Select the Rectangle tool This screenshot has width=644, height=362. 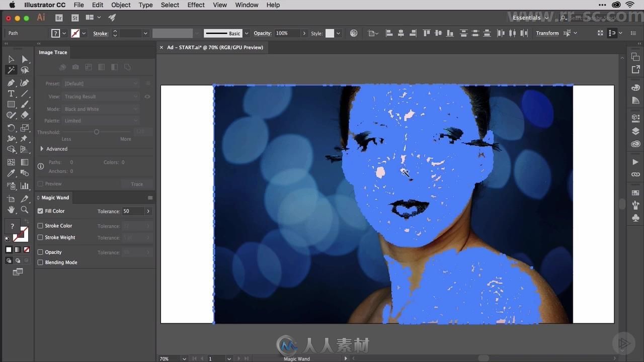click(11, 105)
